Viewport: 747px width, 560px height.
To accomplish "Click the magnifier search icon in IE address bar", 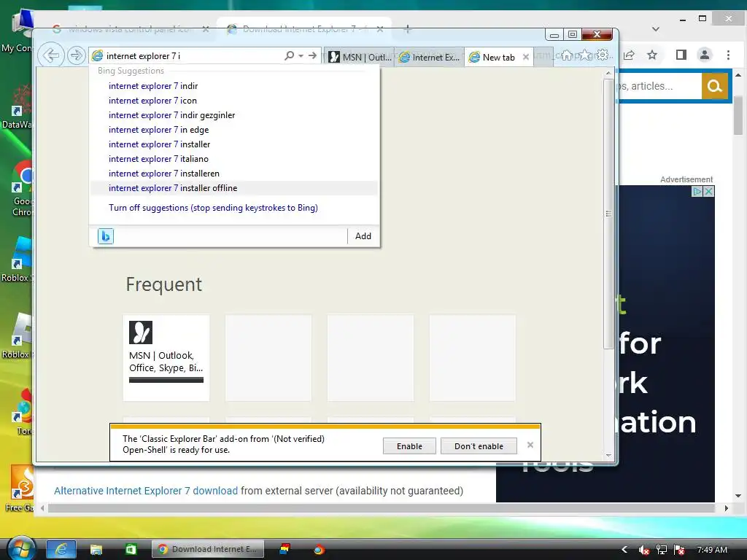I will [289, 55].
